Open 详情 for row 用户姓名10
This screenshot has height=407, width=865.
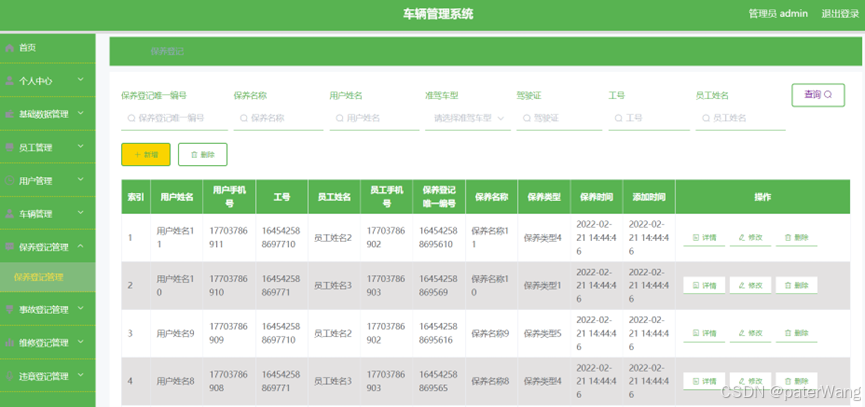[704, 285]
